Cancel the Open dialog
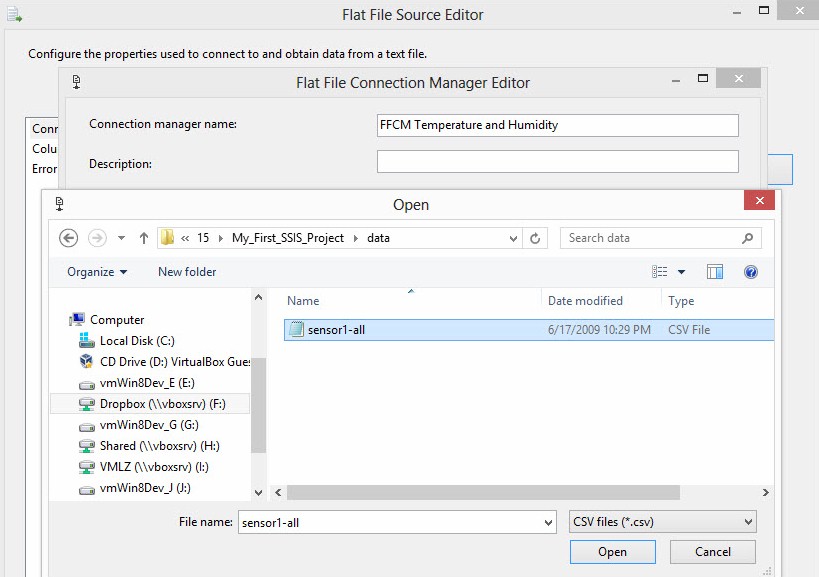Viewport: 819px width, 577px height. coord(713,552)
